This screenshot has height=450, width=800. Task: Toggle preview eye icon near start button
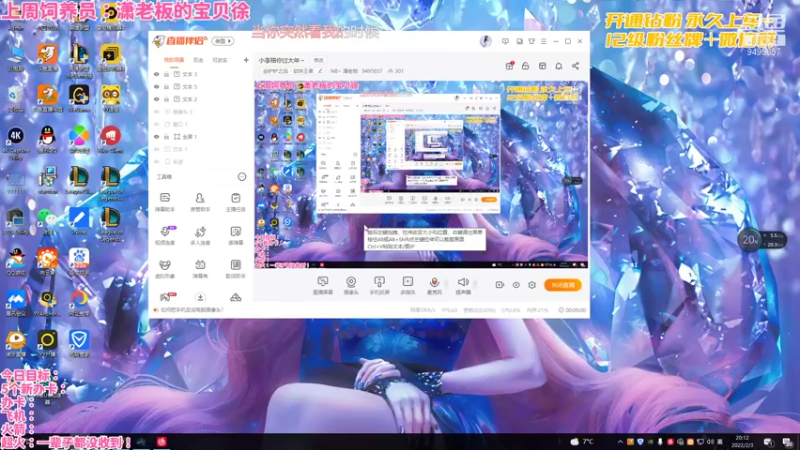click(516, 285)
